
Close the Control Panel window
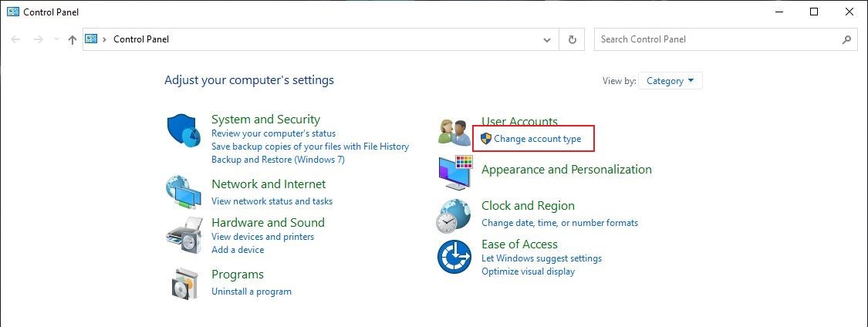tap(849, 12)
